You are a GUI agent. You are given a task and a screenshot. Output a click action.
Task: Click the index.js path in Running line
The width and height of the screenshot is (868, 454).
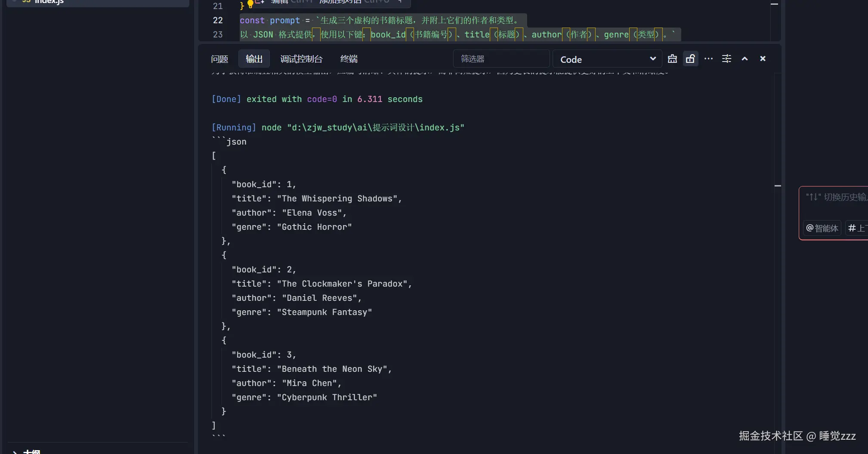[x=376, y=127]
